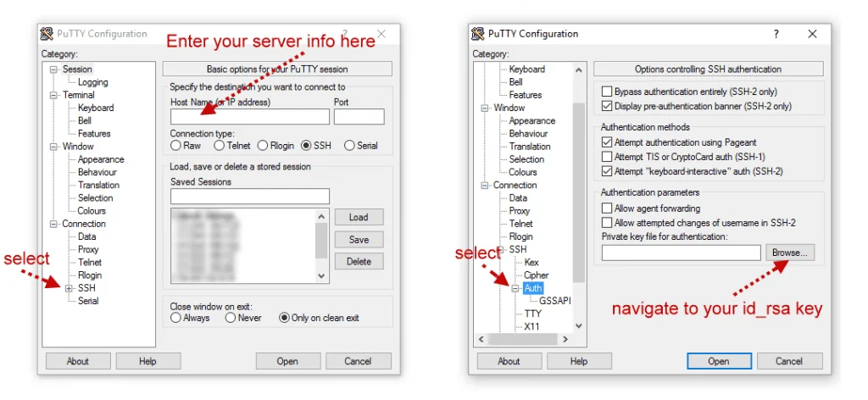The width and height of the screenshot is (868, 400).
Task: Enable Attempt TIS or CryptoCard auth checkbox
Action: [607, 157]
